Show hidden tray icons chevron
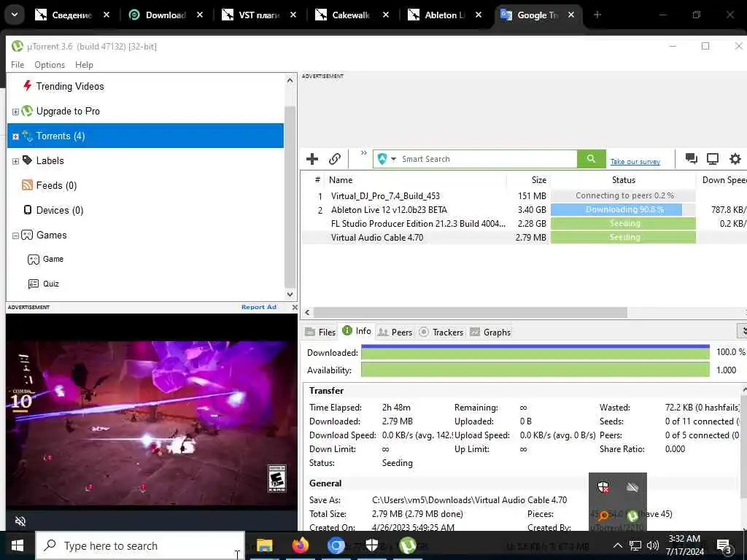Screen dimensions: 747x560 click(x=617, y=545)
